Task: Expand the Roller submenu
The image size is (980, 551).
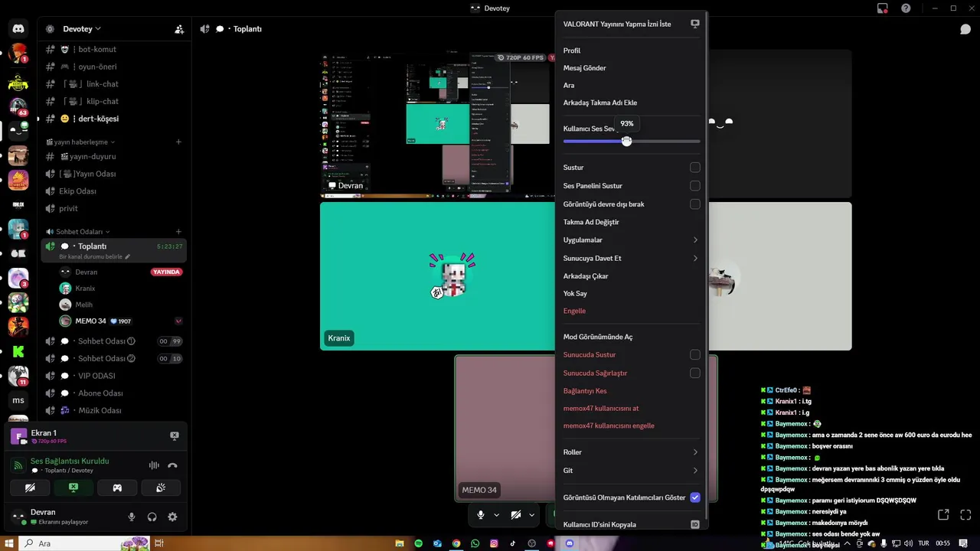Action: click(x=632, y=452)
